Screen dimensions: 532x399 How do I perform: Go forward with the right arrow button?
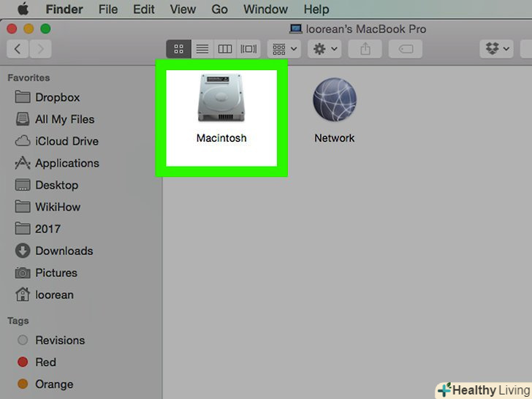pyautogui.click(x=40, y=49)
